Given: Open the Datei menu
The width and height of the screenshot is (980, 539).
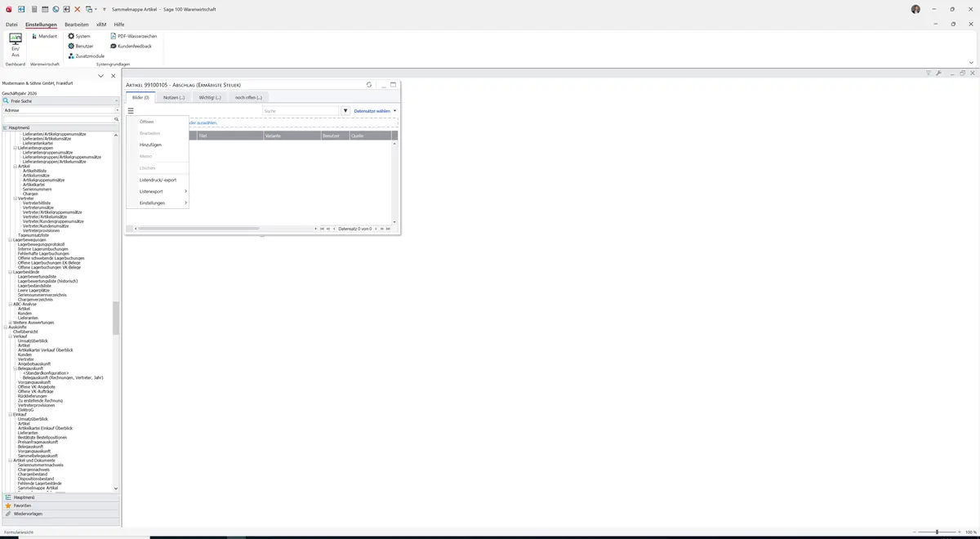Looking at the screenshot, I should click(x=11, y=24).
